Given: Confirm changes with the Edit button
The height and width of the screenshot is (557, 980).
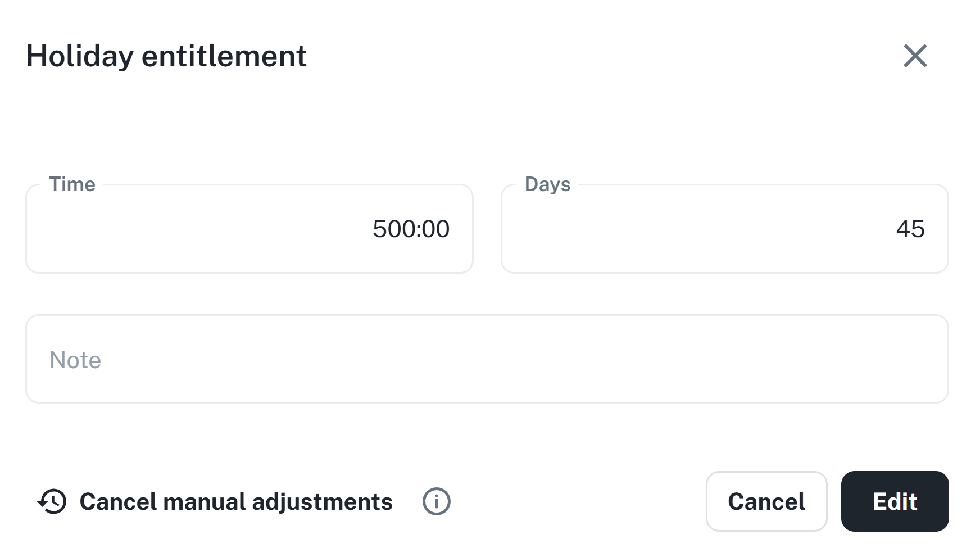Looking at the screenshot, I should coord(895,501).
